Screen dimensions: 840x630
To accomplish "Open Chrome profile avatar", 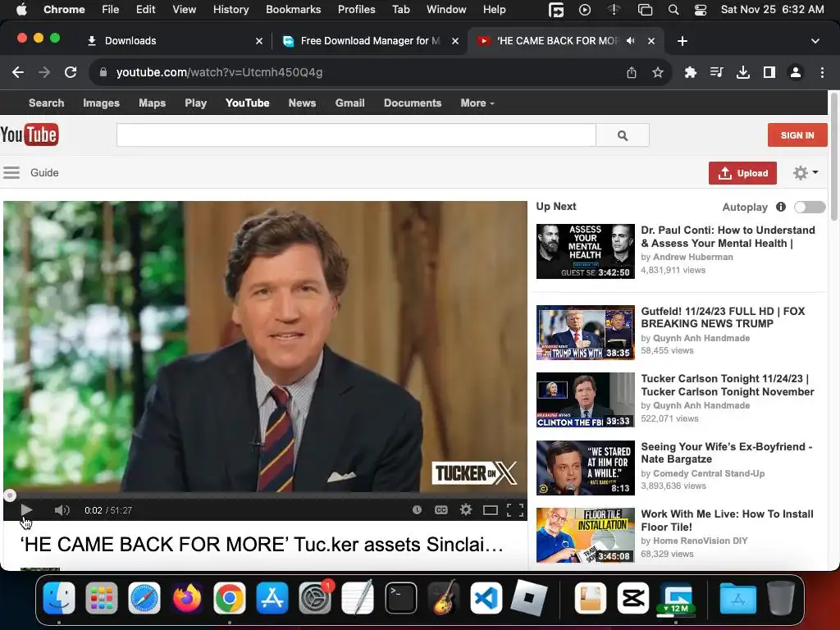I will pyautogui.click(x=796, y=72).
